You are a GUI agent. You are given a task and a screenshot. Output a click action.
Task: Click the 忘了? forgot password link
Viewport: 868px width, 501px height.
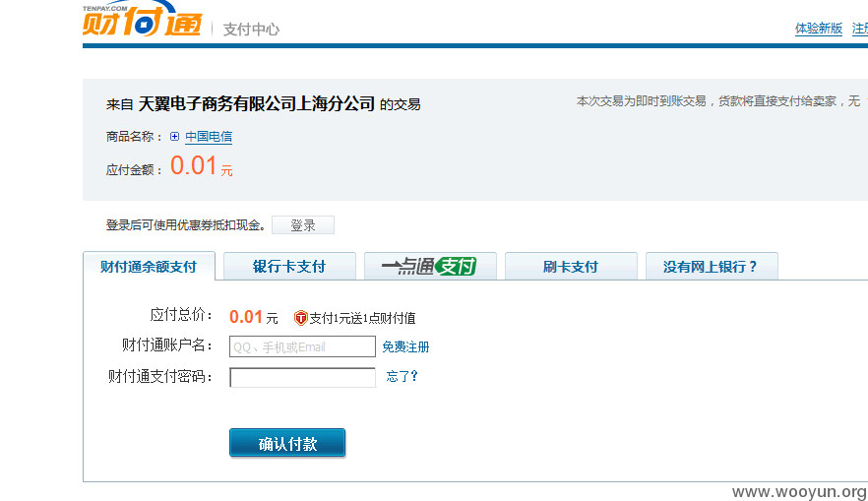(402, 376)
